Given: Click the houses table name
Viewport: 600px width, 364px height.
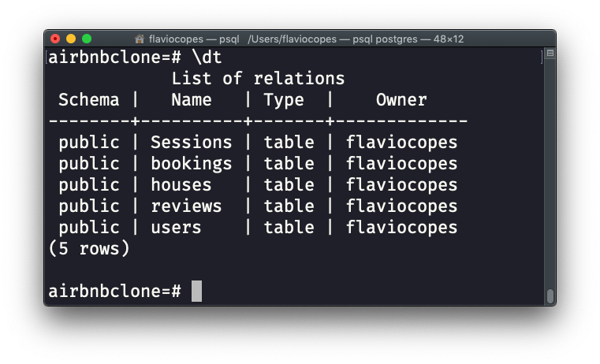Looking at the screenshot, I should point(181,185).
